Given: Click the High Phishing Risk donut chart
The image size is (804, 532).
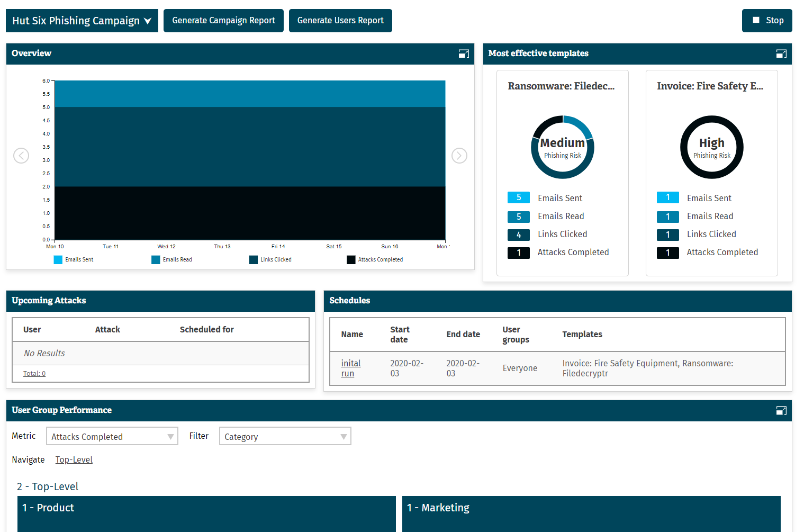Looking at the screenshot, I should (x=711, y=147).
